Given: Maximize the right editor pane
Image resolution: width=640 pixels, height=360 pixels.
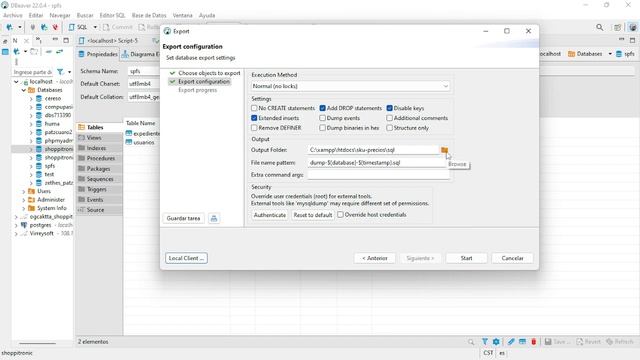Looking at the screenshot, I should [x=632, y=40].
